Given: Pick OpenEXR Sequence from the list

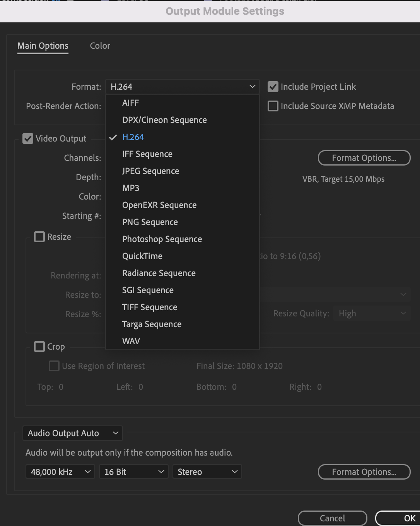Looking at the screenshot, I should (x=159, y=205).
